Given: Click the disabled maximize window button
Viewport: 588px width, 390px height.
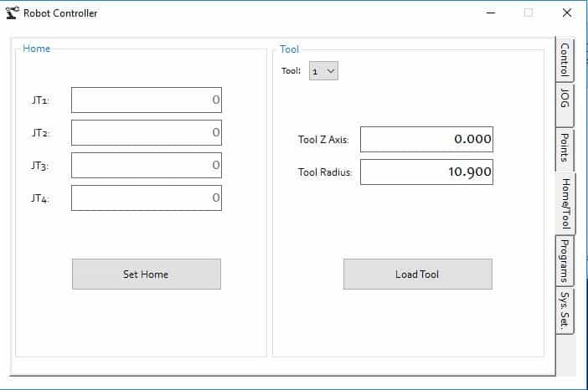Looking at the screenshot, I should 529,13.
